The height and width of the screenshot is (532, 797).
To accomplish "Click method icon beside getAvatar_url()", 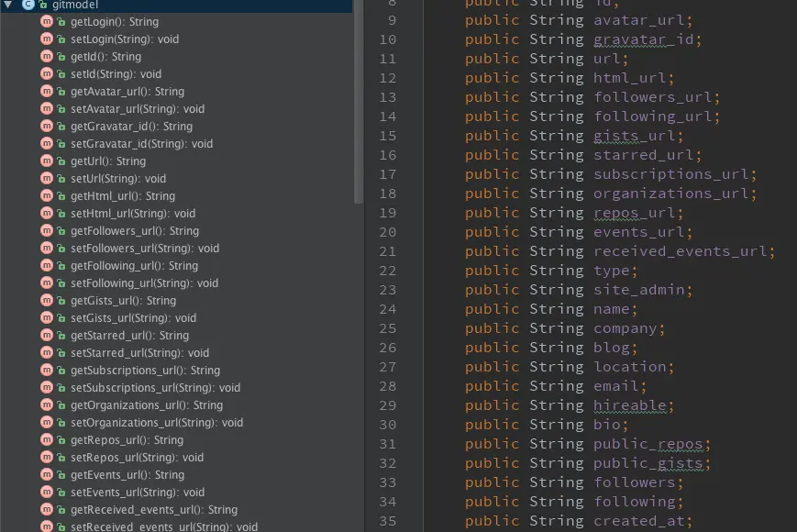I will tap(47, 91).
